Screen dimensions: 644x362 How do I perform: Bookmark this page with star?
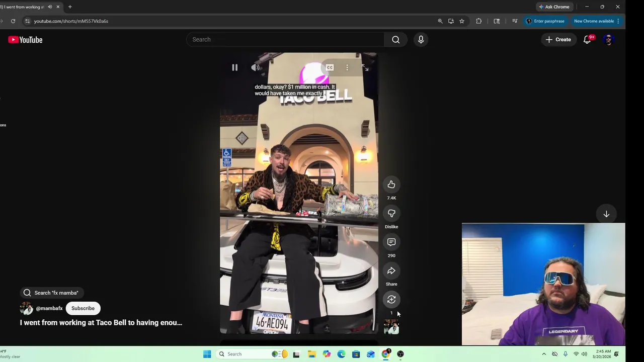(462, 21)
